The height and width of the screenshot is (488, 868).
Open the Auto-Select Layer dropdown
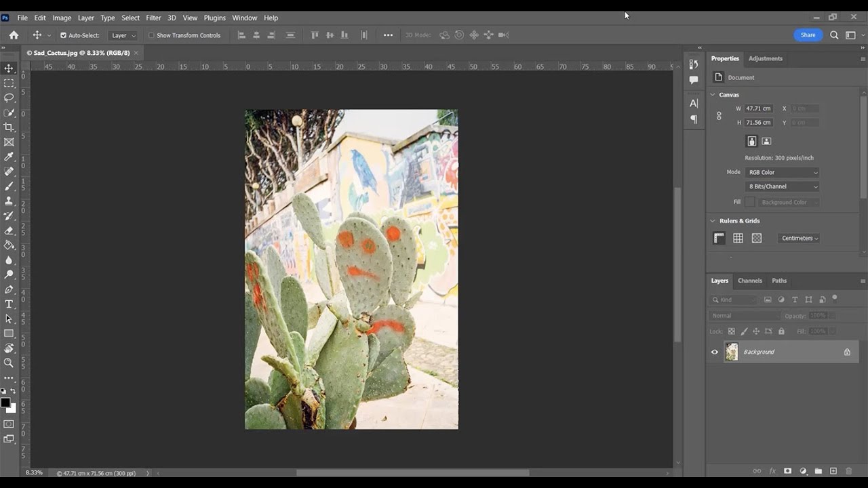123,35
